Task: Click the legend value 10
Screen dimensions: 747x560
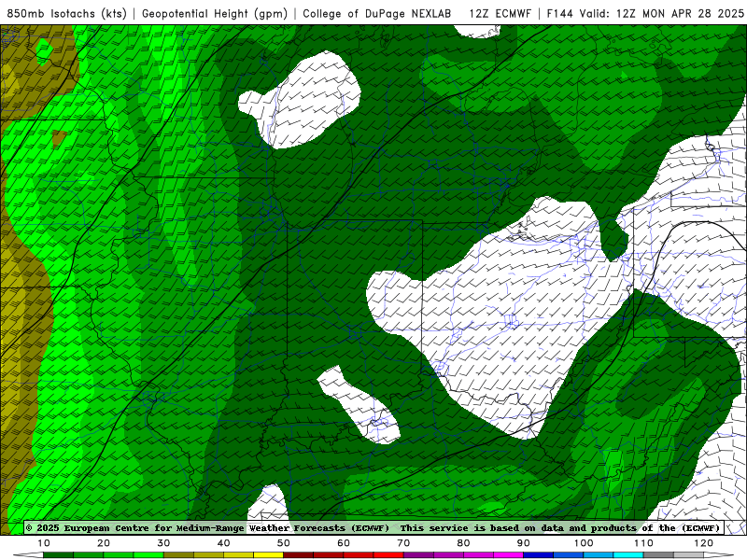Action: [43, 543]
